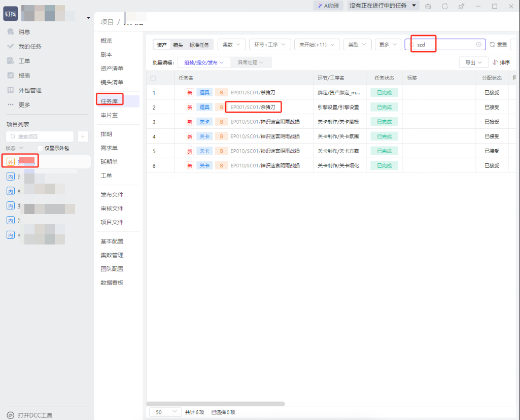520x420 pixels.
Task: Click the 外包管理 sidebar icon
Action: click(x=10, y=90)
